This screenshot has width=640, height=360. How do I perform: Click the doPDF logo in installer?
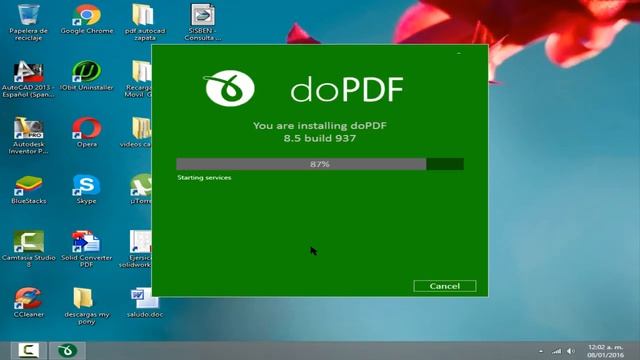(x=230, y=88)
